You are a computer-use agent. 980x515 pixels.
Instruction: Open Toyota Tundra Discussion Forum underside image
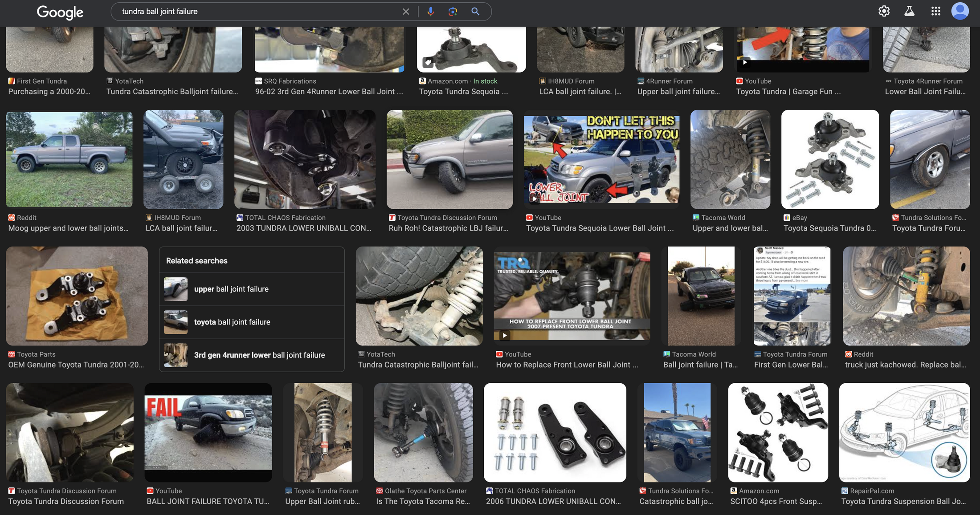pos(69,433)
